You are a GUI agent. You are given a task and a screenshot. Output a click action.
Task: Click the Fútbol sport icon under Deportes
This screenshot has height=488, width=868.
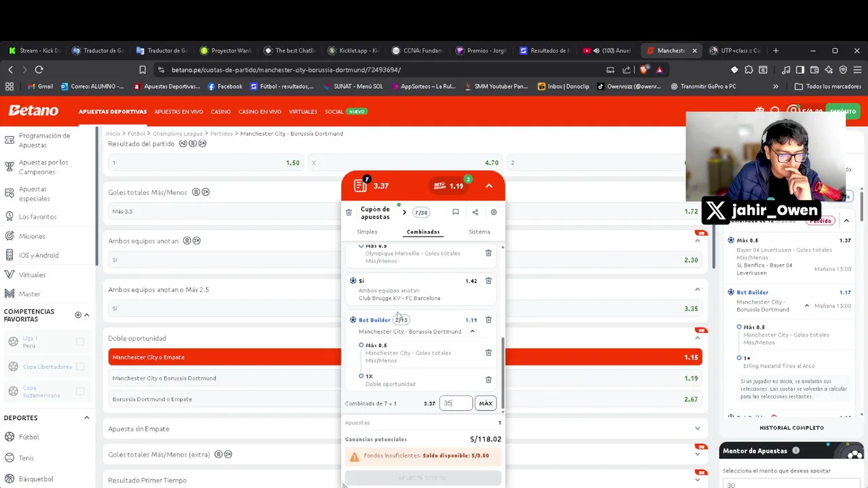click(9, 437)
